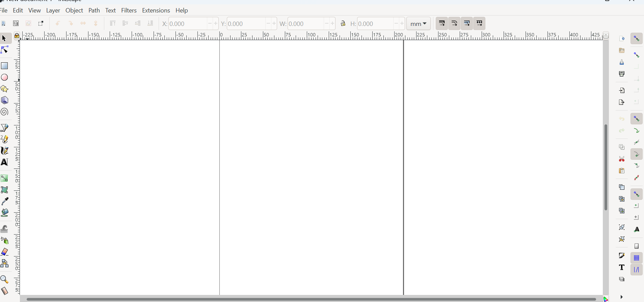Screen dimensions: 644x302
Task: Select the Ellipse tool
Action: pos(4,78)
